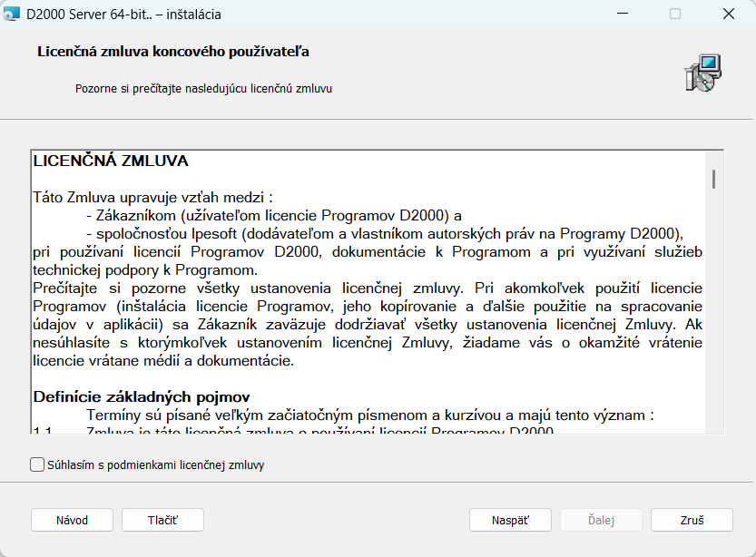Image resolution: width=756 pixels, height=557 pixels.
Task: Click the license text scrollbar thumb
Action: tap(714, 179)
